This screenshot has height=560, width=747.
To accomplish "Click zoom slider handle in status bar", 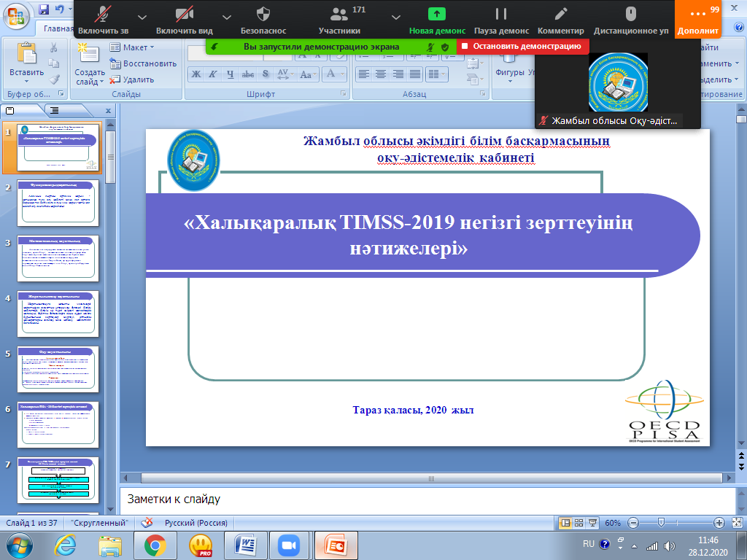I will (x=661, y=523).
